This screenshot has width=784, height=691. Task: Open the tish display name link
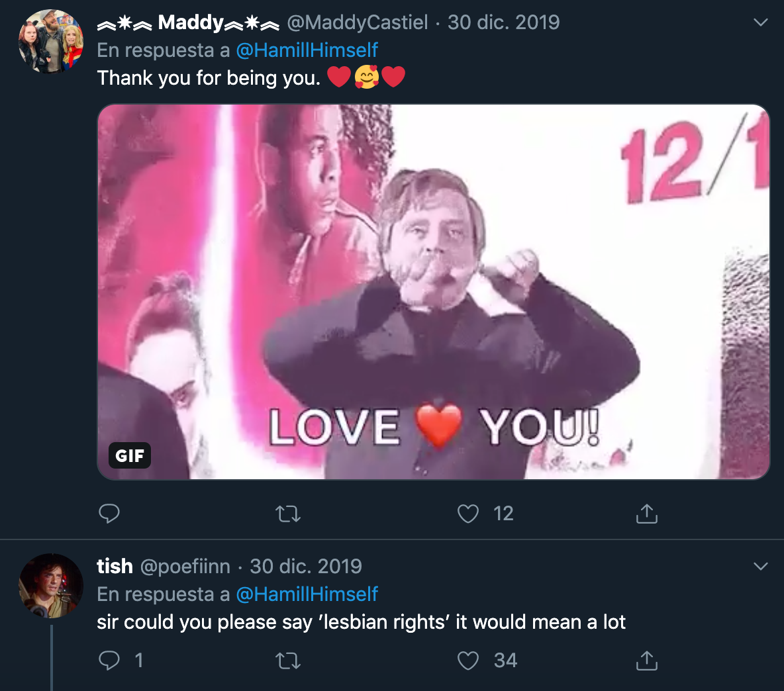click(x=115, y=567)
